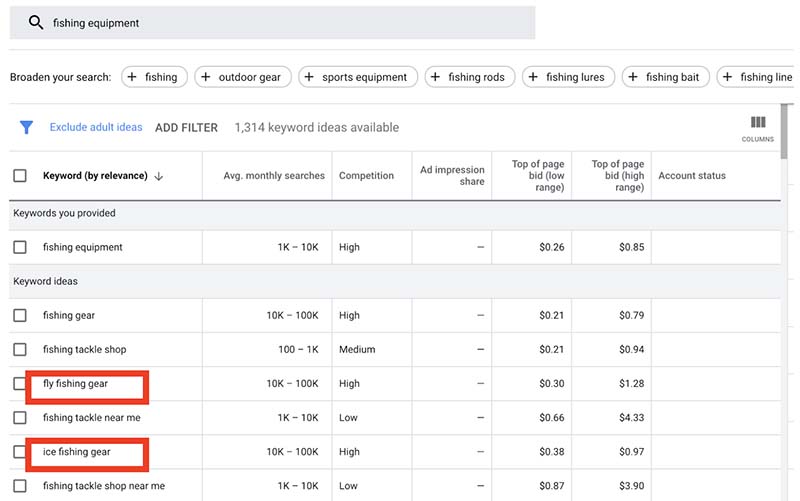This screenshot has width=800, height=501.
Task: Click the 'Keywords you provided' section label
Action: coord(64,213)
